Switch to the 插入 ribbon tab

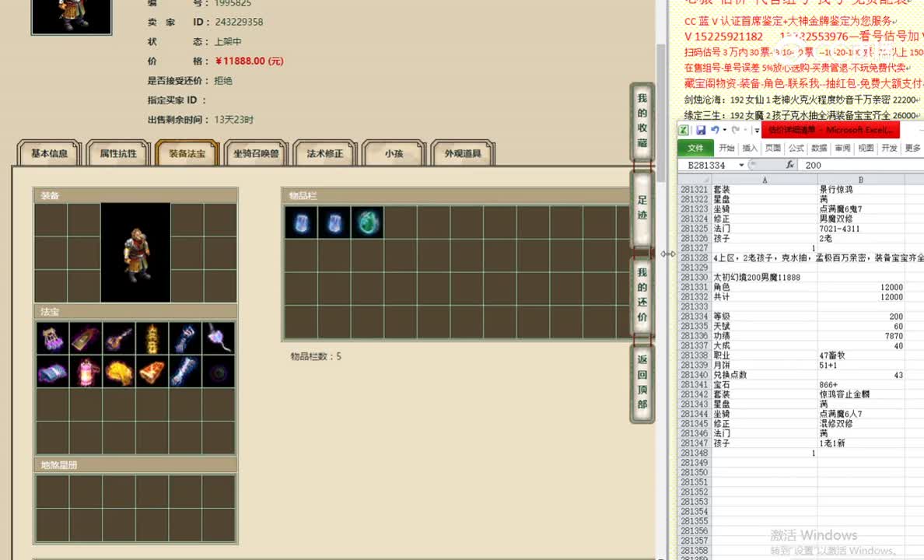[x=750, y=148]
